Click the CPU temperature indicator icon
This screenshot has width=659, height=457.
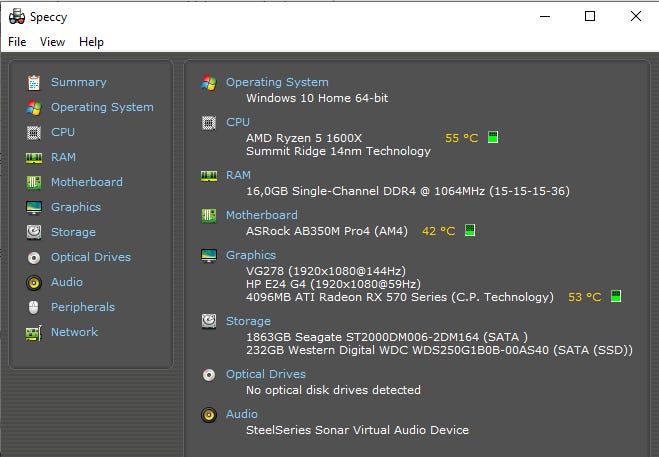point(493,137)
